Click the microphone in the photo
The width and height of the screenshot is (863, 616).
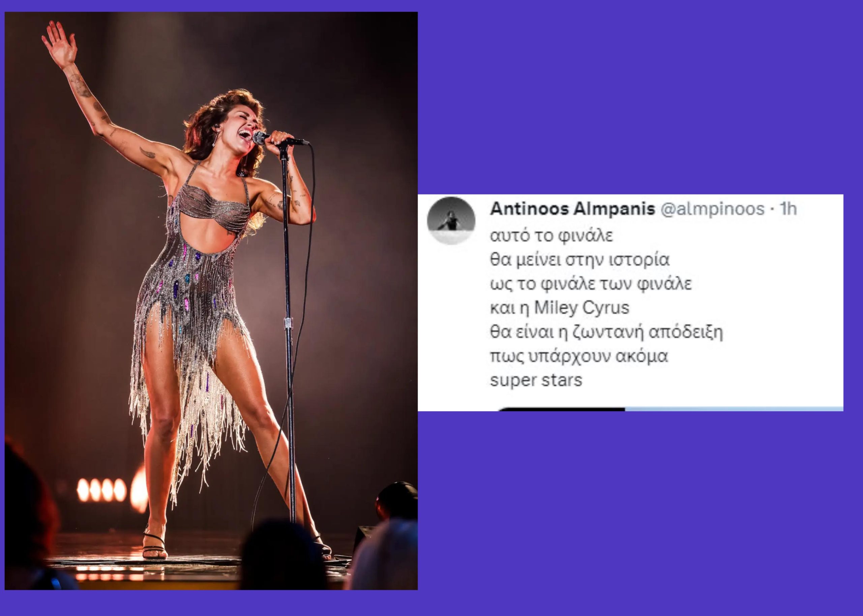point(280,139)
